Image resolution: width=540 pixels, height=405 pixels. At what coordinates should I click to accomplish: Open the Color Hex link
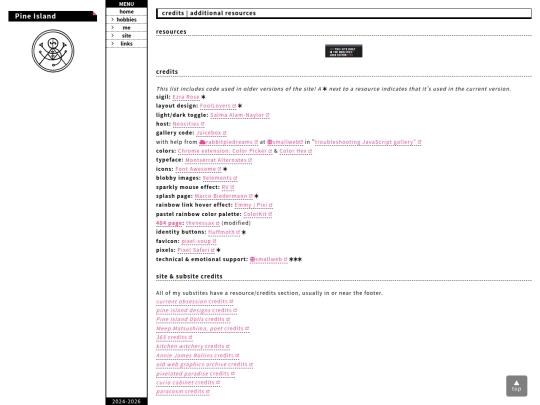tap(295, 151)
